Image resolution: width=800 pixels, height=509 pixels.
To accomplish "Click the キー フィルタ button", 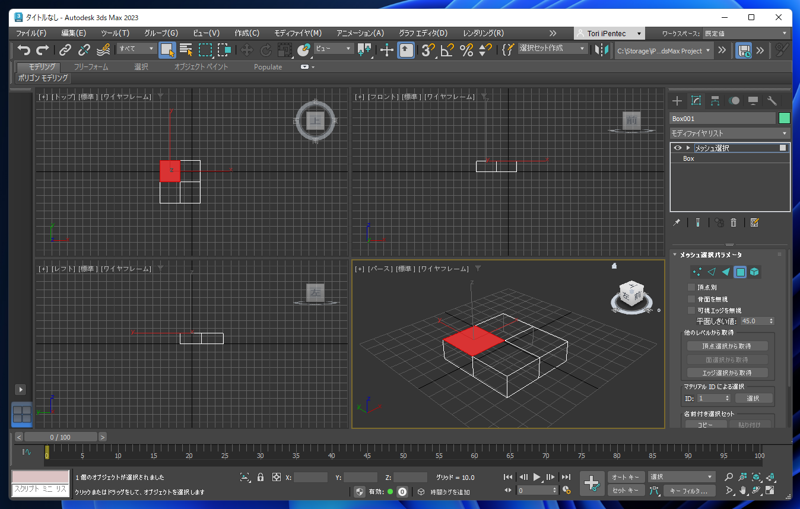I will pyautogui.click(x=688, y=491).
